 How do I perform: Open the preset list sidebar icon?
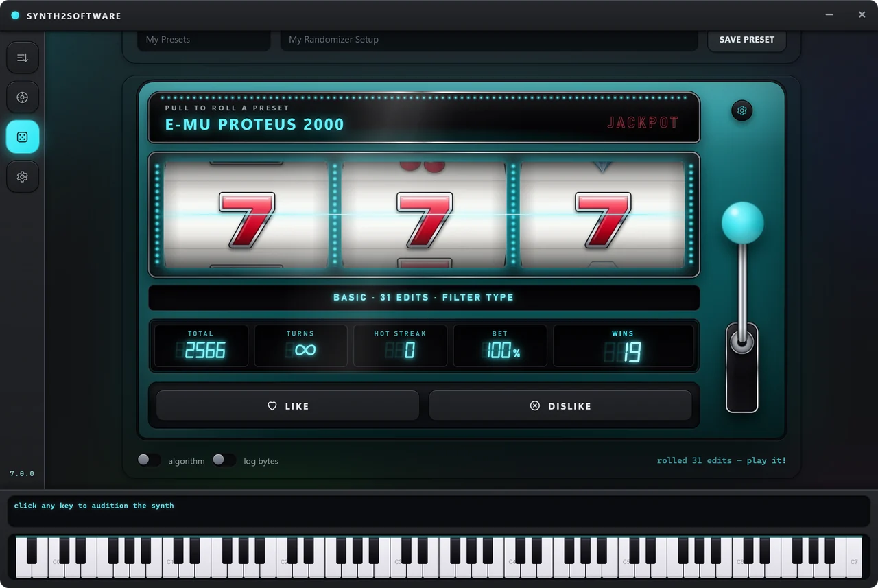pos(23,58)
